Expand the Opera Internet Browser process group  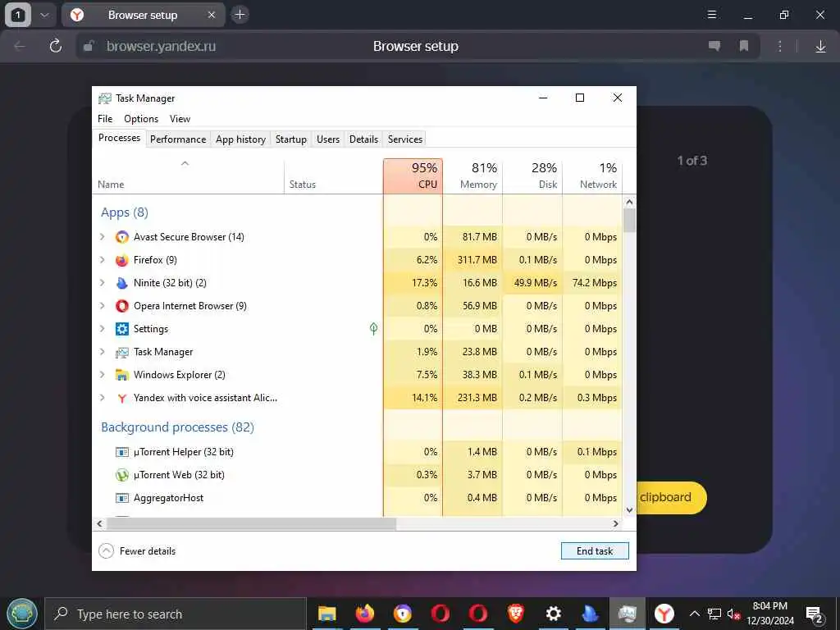coord(103,306)
